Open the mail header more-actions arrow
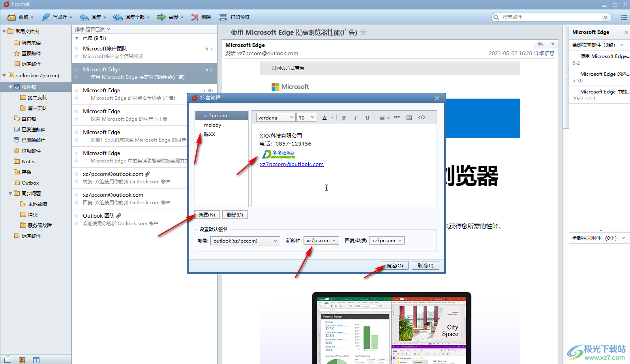Image resolution: width=630 pixels, height=364 pixels. [553, 44]
